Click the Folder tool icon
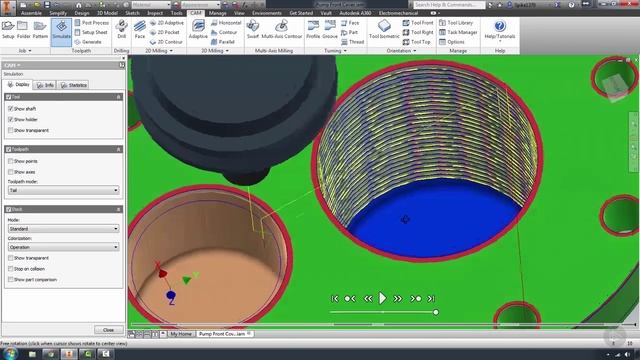This screenshot has height=360, width=640. point(23,29)
